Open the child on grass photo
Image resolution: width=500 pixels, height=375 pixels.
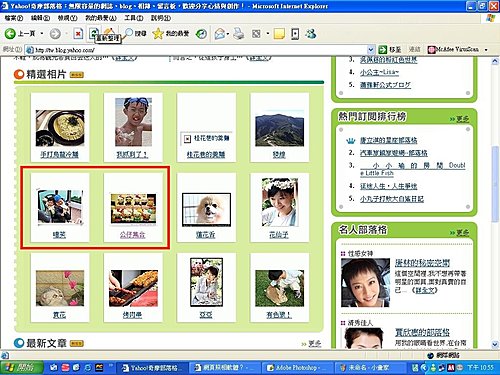tap(279, 288)
